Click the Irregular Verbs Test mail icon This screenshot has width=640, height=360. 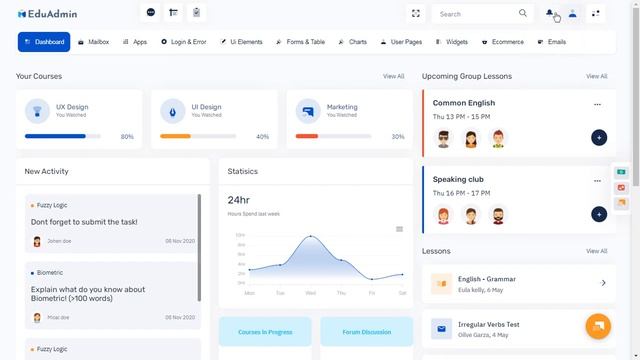click(441, 329)
